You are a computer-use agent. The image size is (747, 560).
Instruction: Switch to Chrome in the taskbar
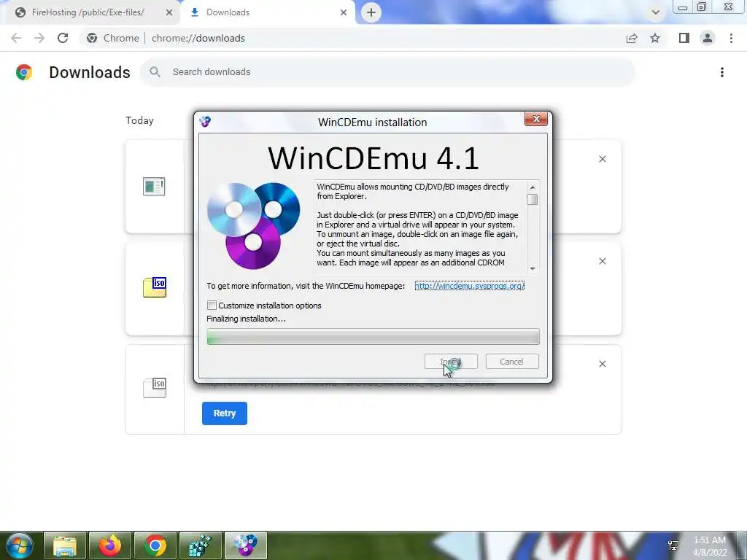coord(155,545)
